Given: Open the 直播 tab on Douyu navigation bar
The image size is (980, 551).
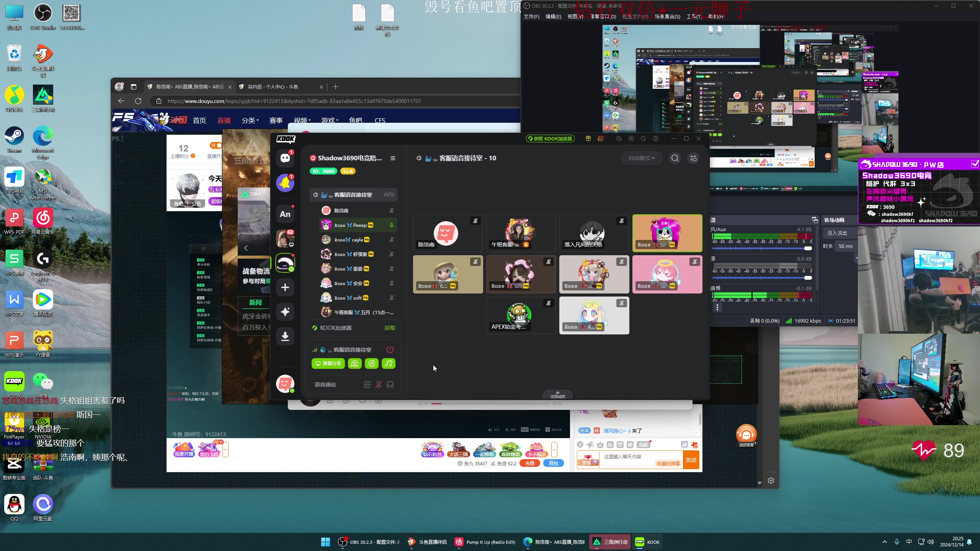Looking at the screenshot, I should pos(224,120).
